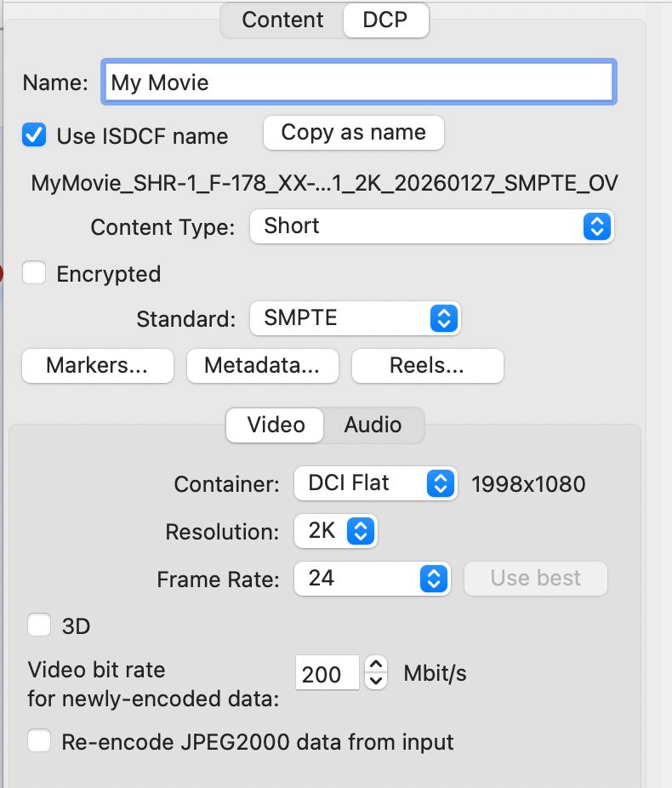
Task: Enable the Encrypted checkbox
Action: [34, 274]
